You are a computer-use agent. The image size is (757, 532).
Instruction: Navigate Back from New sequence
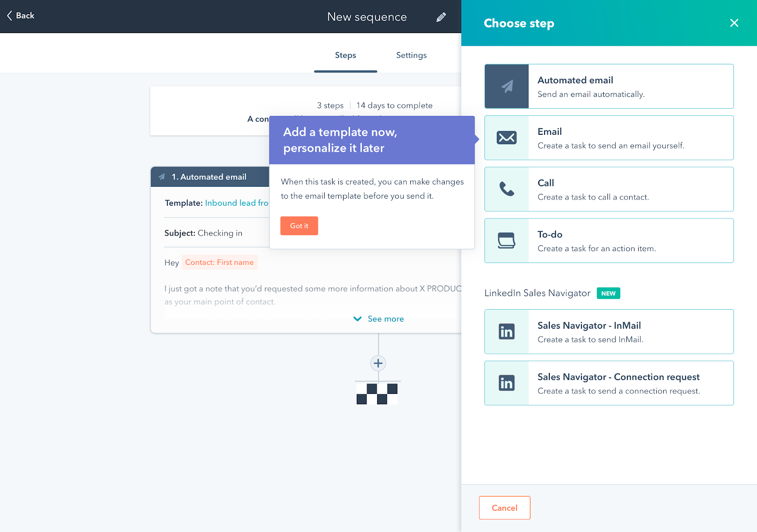(x=20, y=15)
